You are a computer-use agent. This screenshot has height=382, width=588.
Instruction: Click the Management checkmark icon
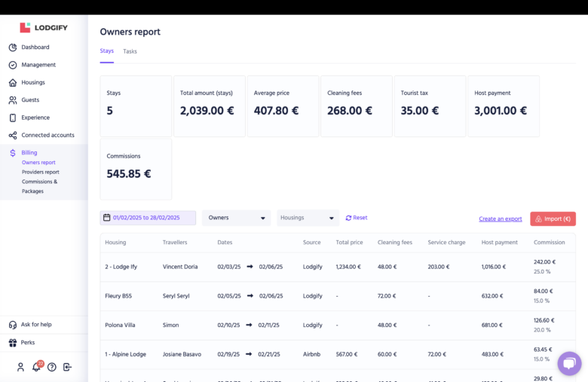pos(13,65)
